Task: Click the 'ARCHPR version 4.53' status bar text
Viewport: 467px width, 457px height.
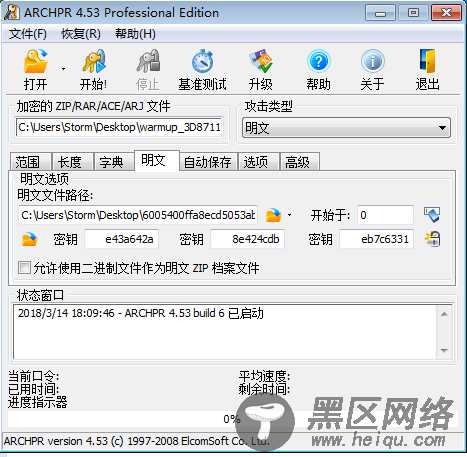Action: (137, 441)
